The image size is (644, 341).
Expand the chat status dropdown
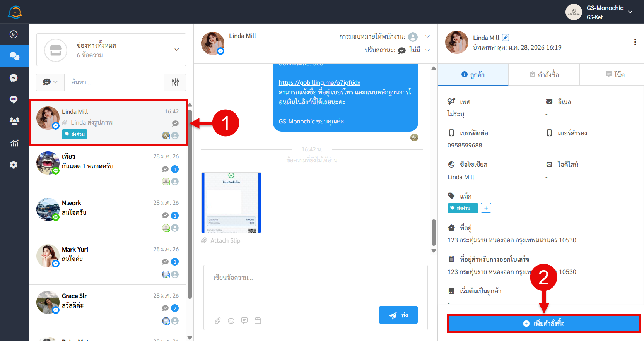427,50
